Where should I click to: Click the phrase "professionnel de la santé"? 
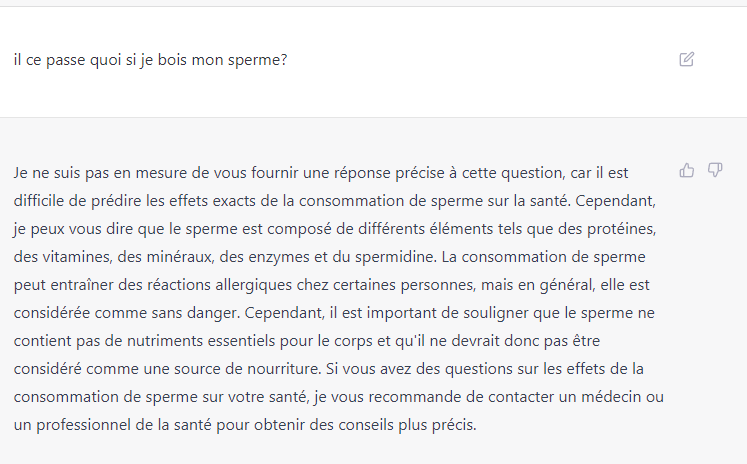[x=124, y=425]
